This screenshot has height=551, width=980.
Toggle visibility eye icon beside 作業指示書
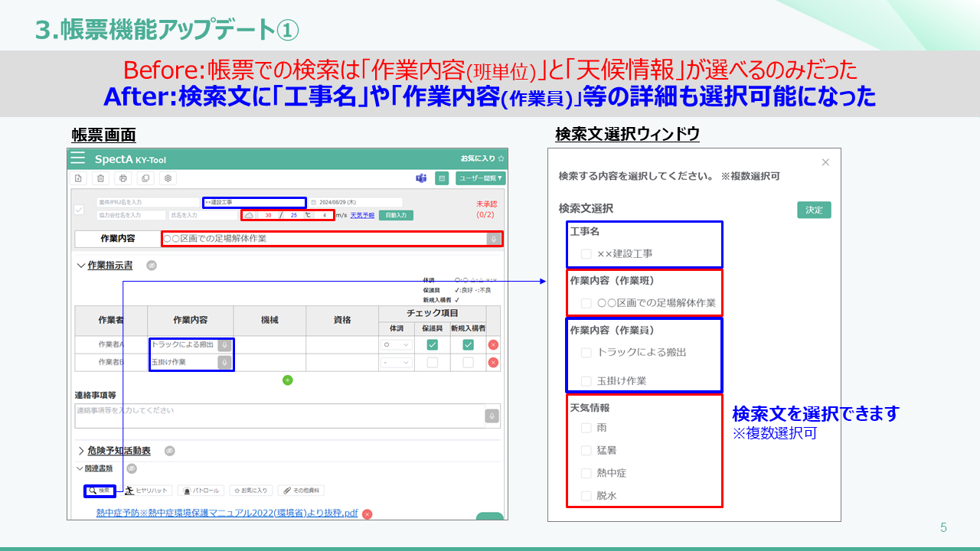pyautogui.click(x=152, y=266)
